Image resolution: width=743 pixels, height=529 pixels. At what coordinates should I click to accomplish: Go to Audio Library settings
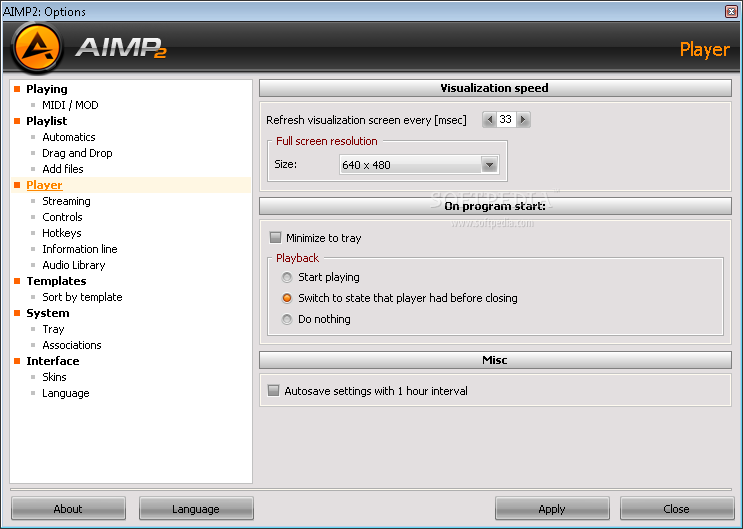point(74,265)
